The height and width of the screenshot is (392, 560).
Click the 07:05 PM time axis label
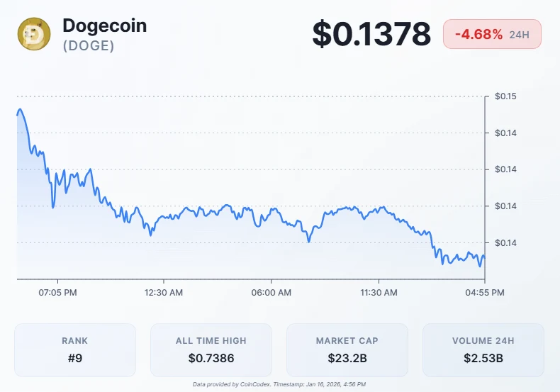tap(58, 292)
